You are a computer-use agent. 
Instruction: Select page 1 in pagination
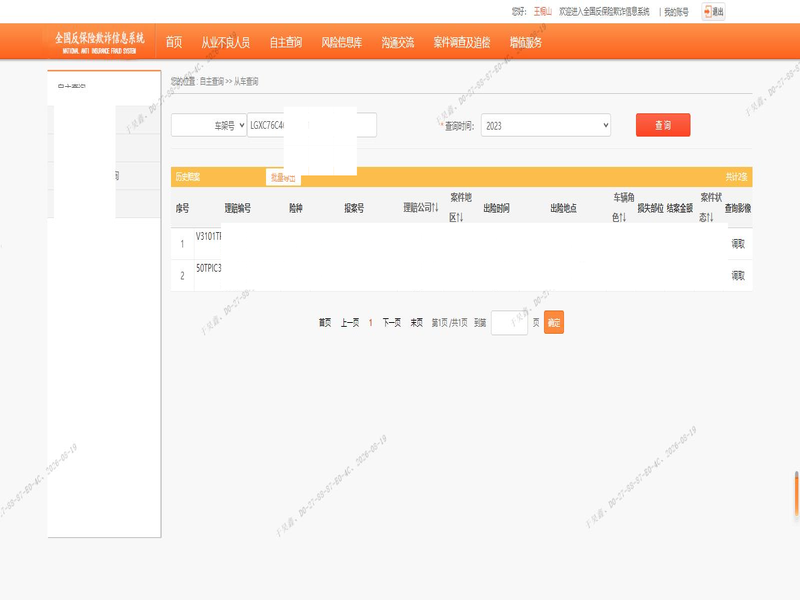tap(370, 322)
